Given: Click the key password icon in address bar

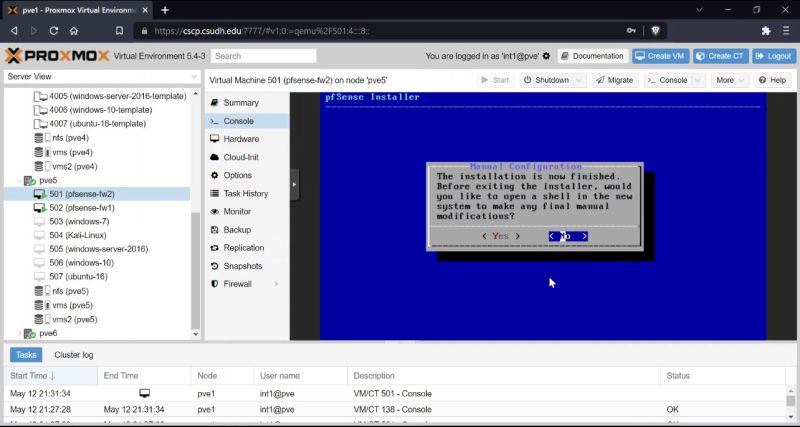Looking at the screenshot, I should click(631, 31).
